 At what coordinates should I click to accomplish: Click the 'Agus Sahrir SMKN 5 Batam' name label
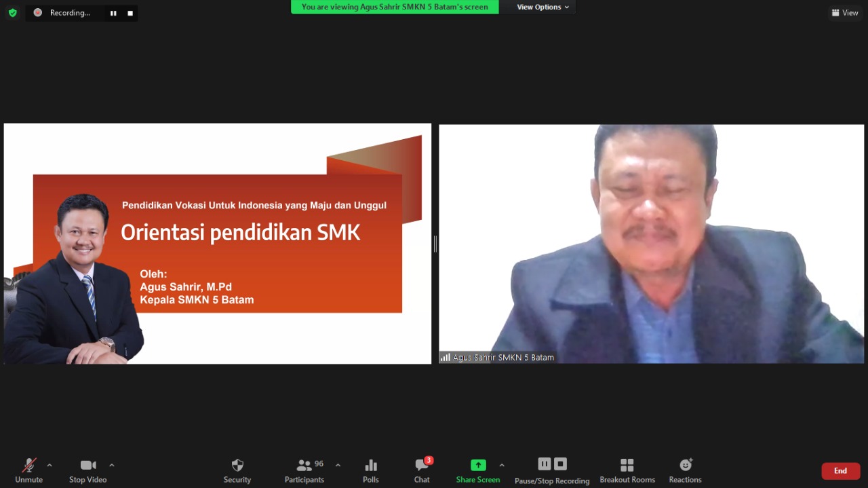pos(503,358)
